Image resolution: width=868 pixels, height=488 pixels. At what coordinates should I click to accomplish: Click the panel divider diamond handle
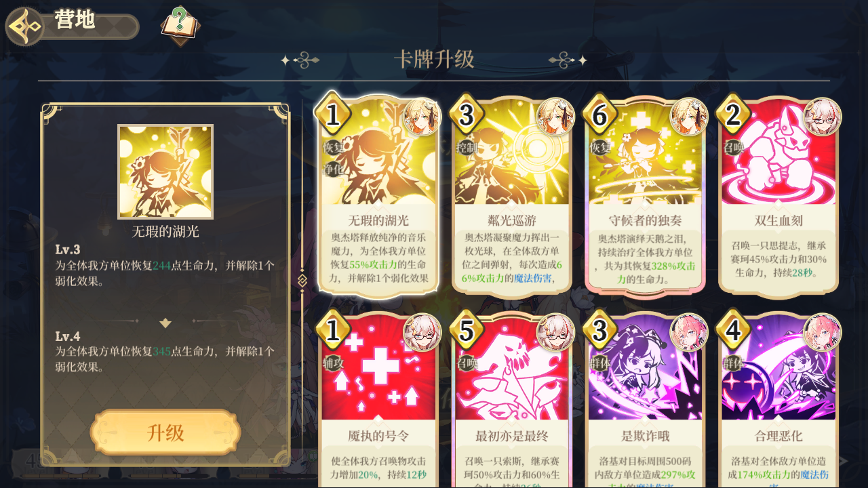pos(302,279)
